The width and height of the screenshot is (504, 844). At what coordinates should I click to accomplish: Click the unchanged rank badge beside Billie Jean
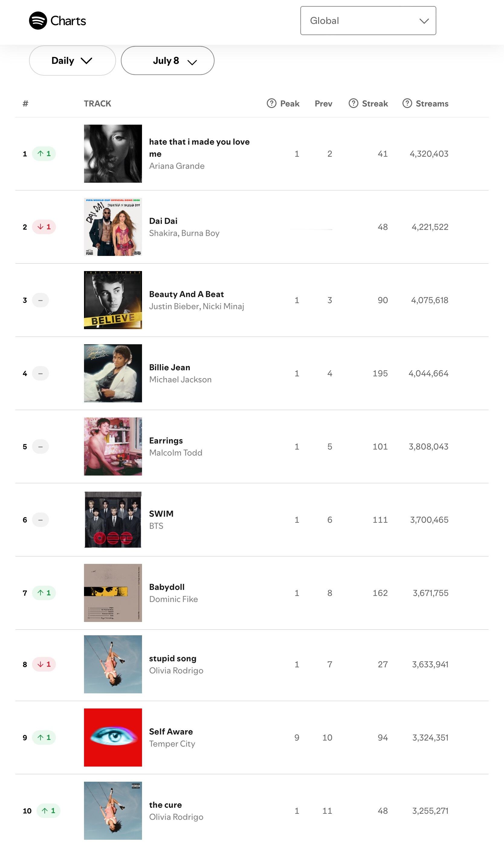(40, 373)
